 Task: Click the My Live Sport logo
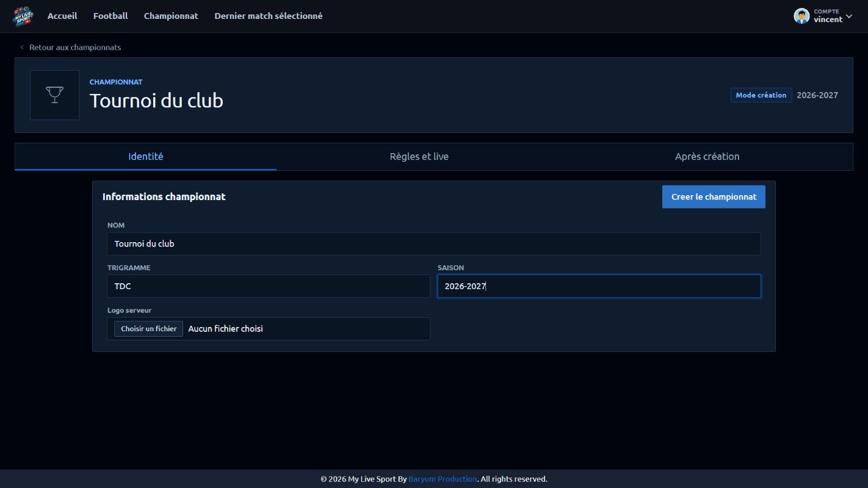tap(23, 16)
